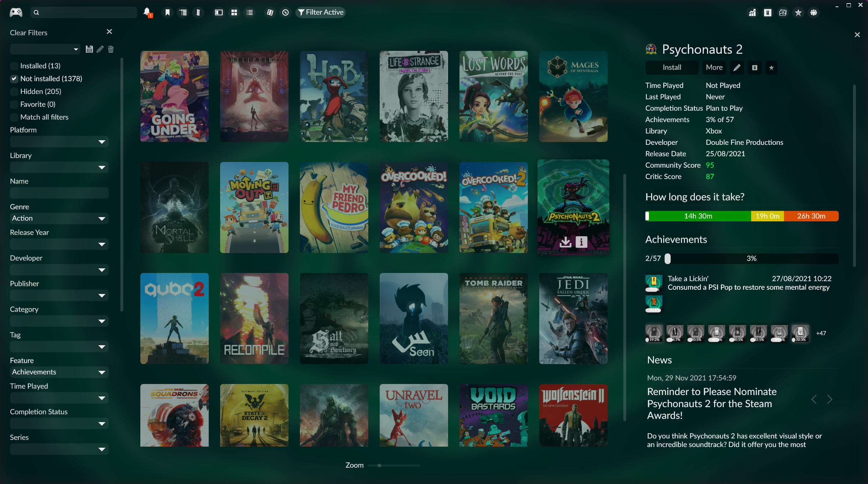Adjust the Zoom slider at the bottom
Screen dimensions: 868x484
pos(380,465)
